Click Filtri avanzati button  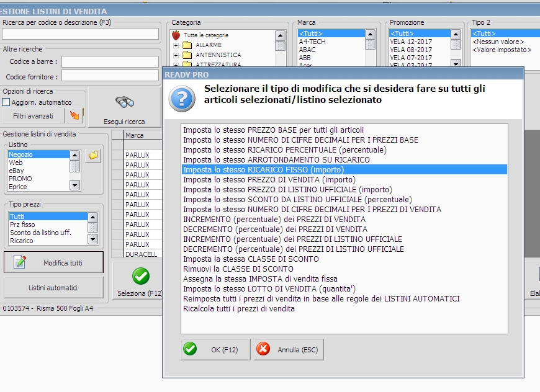coord(33,116)
